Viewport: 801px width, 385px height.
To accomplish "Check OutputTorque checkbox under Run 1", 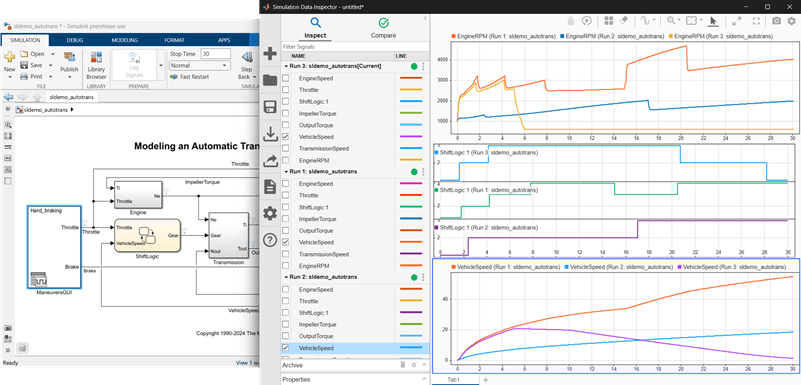I will (x=286, y=231).
